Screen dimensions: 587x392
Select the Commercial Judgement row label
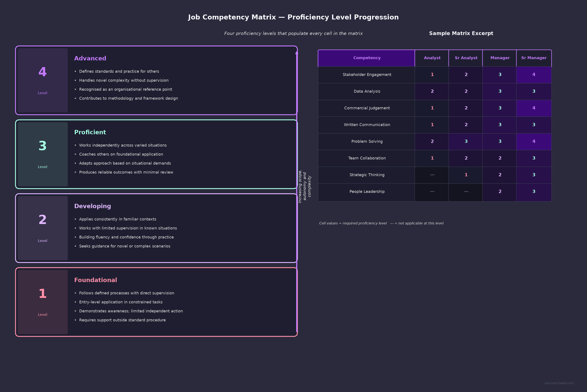pyautogui.click(x=367, y=108)
